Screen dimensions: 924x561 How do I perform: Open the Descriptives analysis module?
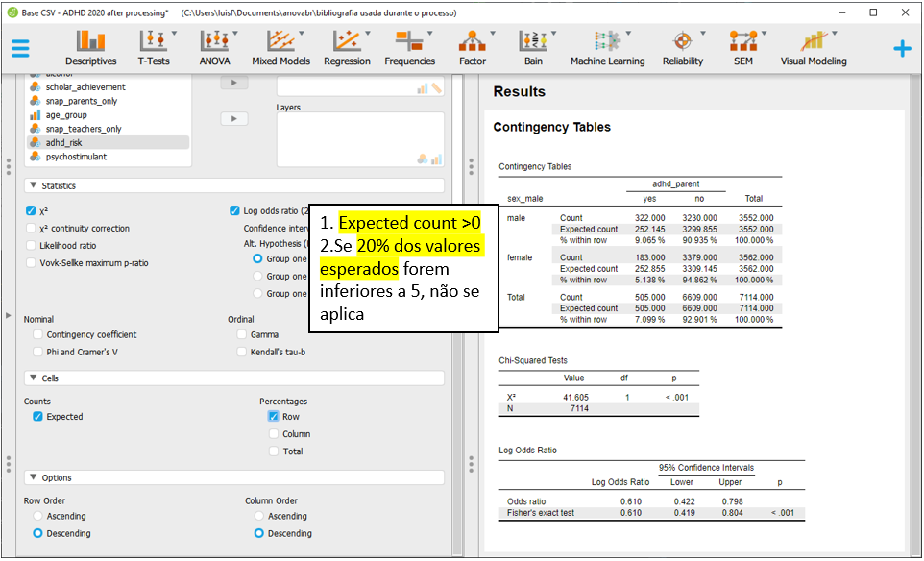[x=91, y=48]
